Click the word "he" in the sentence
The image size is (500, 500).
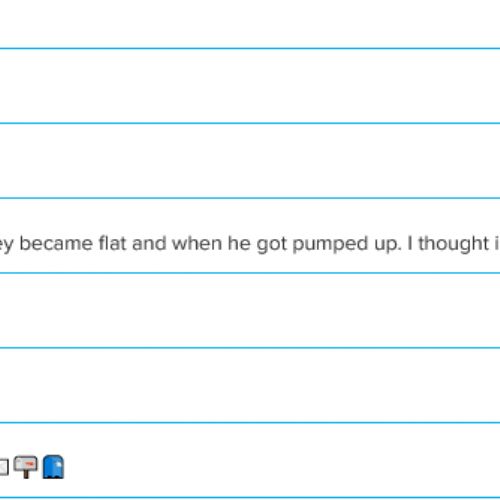coord(239,243)
